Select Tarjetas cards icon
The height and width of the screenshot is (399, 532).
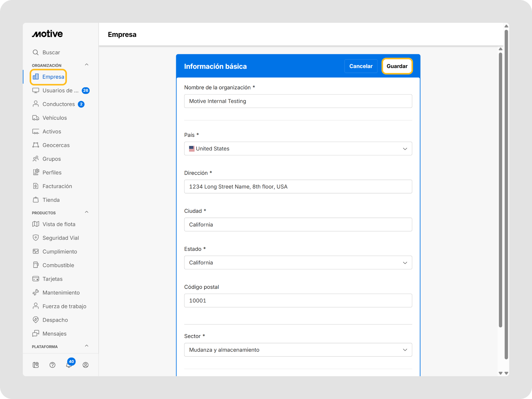pyautogui.click(x=36, y=279)
